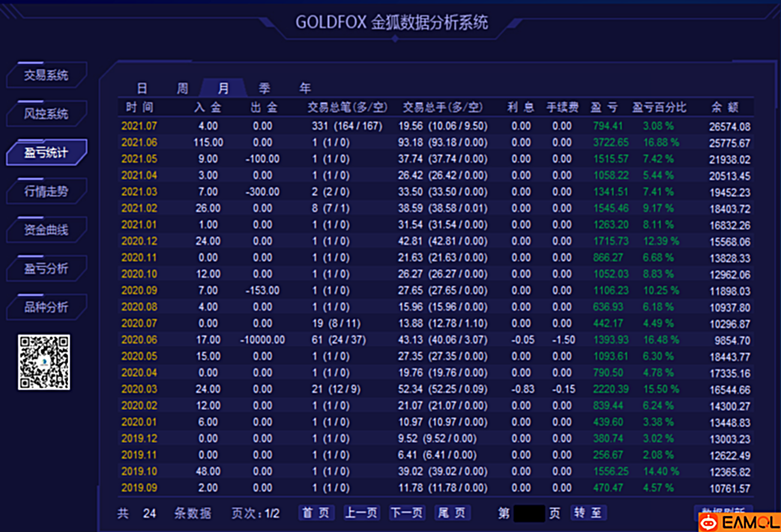Open the 风控系统 sidebar section
The height and width of the screenshot is (532, 781).
point(46,114)
